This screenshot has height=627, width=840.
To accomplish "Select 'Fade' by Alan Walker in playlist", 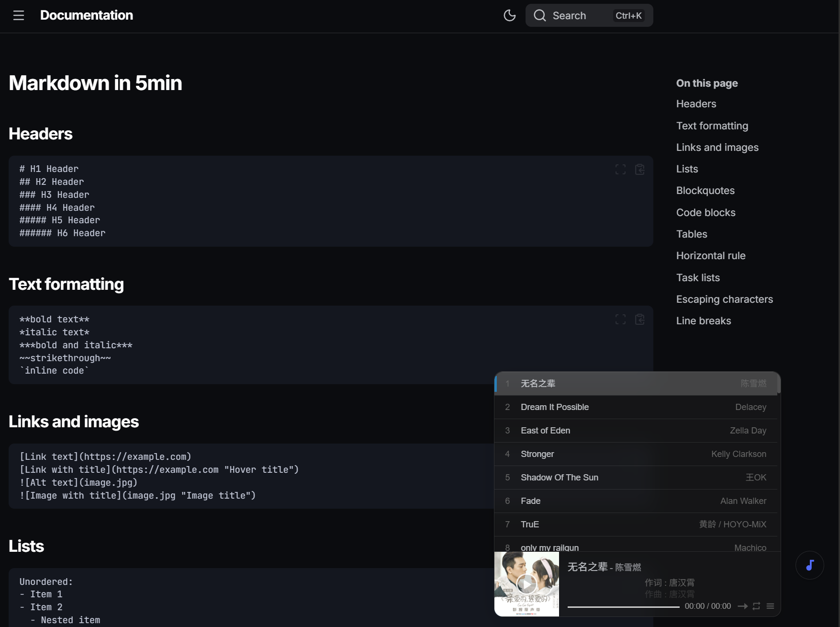I will pyautogui.click(x=530, y=501).
